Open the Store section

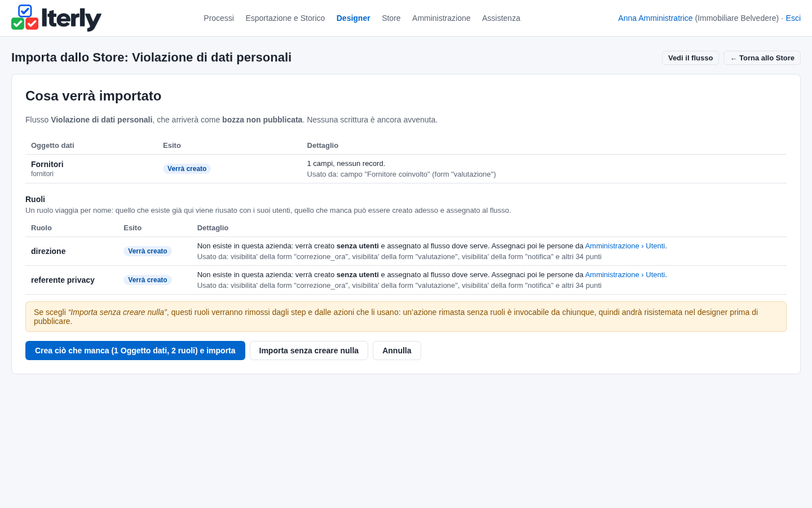coord(391,18)
